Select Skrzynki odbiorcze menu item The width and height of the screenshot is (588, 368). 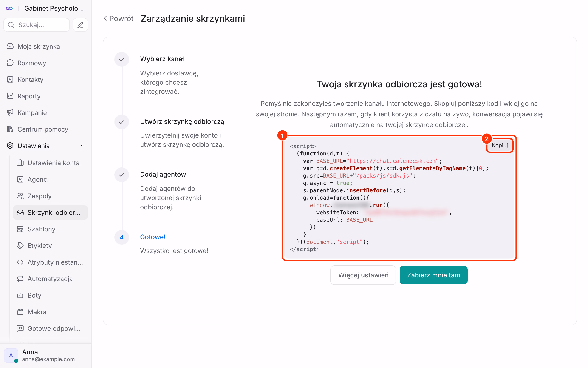point(50,213)
